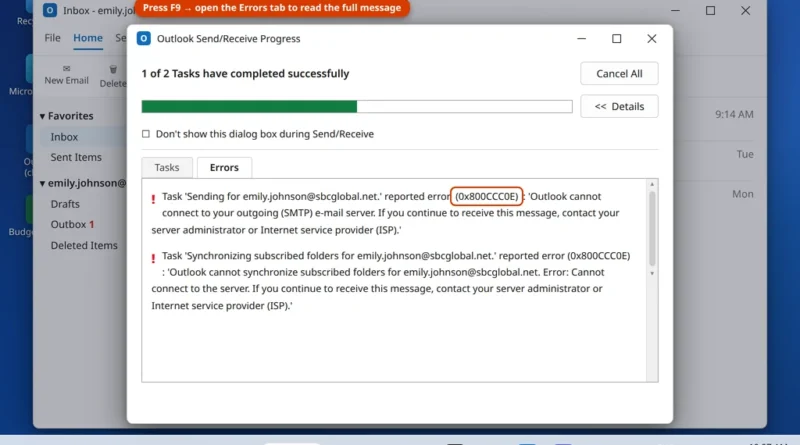This screenshot has height=445, width=800.
Task: Minimize the Send/Receive Progress dialog
Action: pos(581,38)
